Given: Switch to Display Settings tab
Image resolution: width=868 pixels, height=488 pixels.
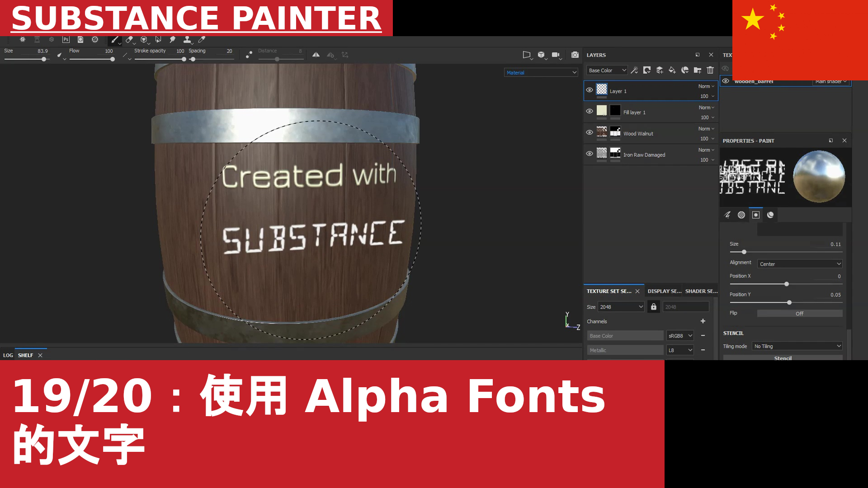Looking at the screenshot, I should (664, 291).
